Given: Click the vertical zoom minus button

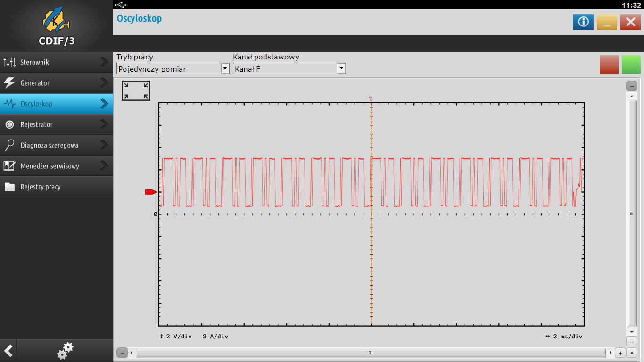Looking at the screenshot, I should point(632,86).
